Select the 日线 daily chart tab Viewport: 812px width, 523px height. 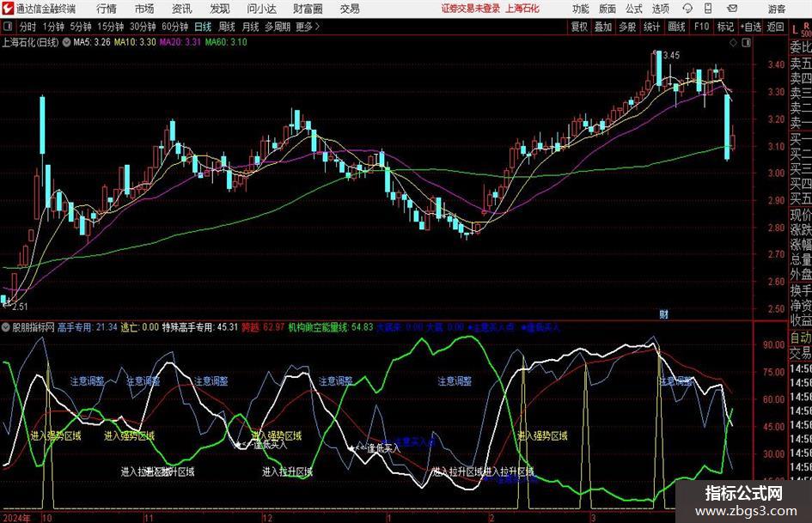203,27
